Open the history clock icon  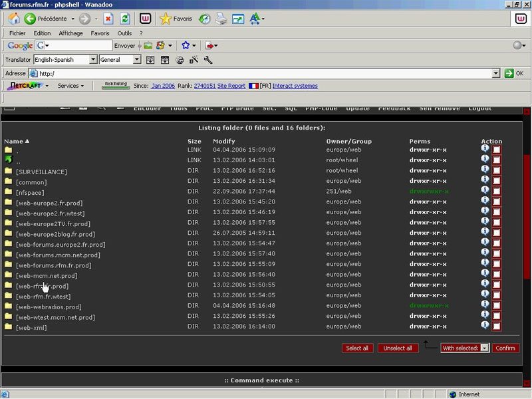pyautogui.click(x=204, y=19)
